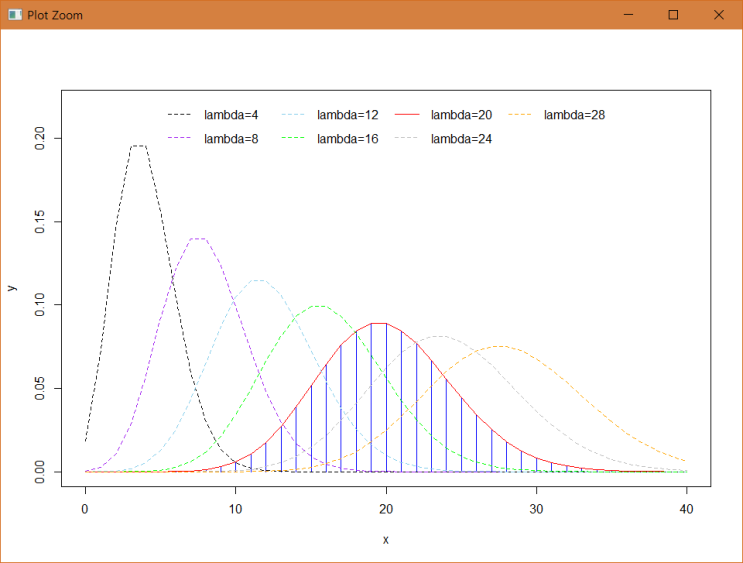This screenshot has width=743, height=563.
Task: Click the peak of the gray lambda=24 curve
Action: tap(439, 336)
